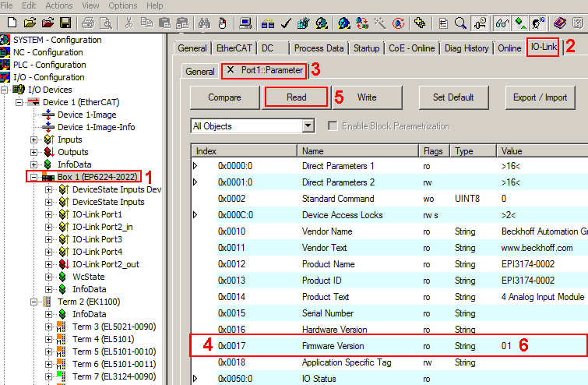Open the All Objects dropdown

[x=308, y=125]
